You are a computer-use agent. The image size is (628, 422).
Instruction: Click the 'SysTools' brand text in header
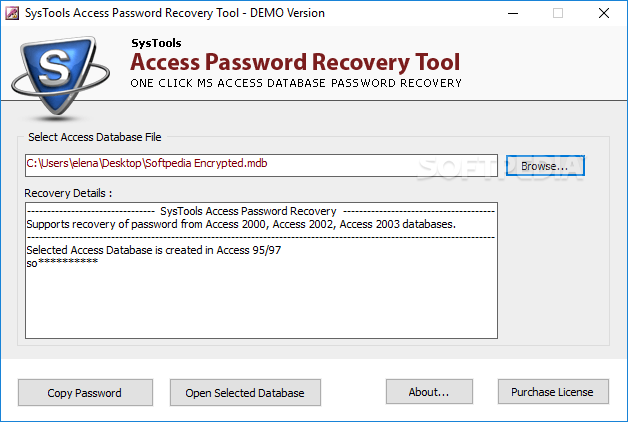point(156,43)
